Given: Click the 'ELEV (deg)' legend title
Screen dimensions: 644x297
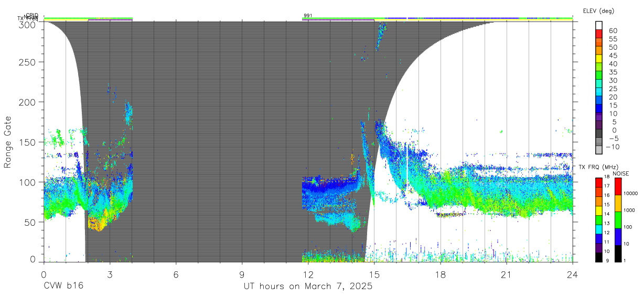Looking at the screenshot, I should click(x=598, y=11).
